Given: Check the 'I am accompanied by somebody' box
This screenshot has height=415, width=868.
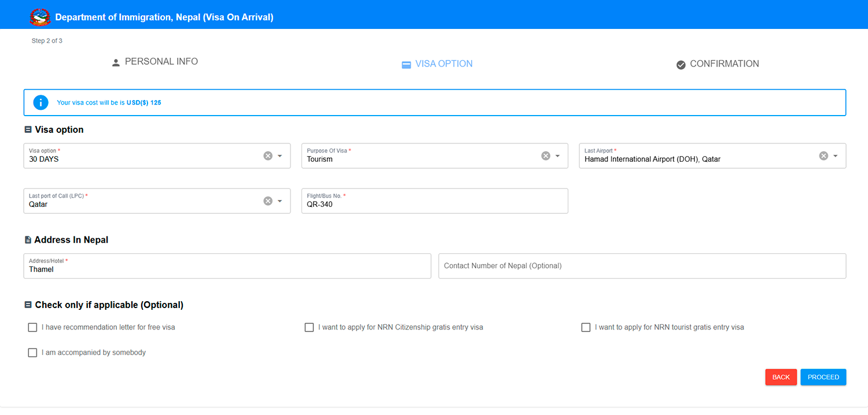Looking at the screenshot, I should pos(32,353).
